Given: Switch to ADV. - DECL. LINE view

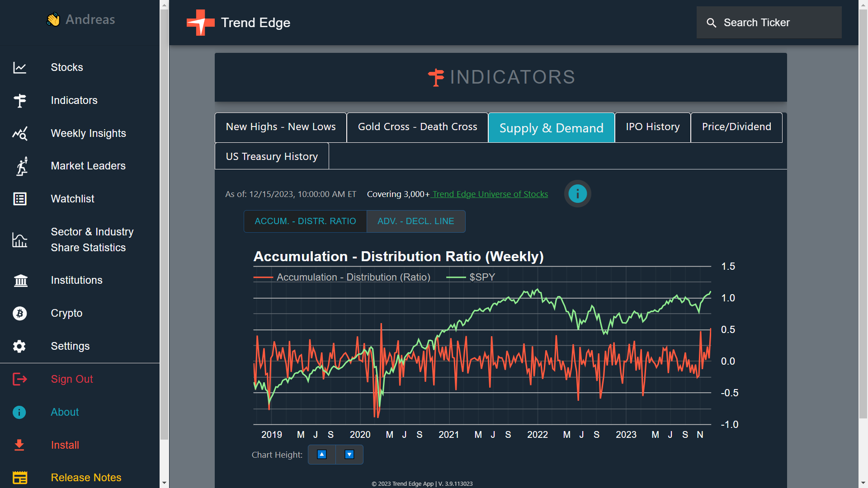Looking at the screenshot, I should (x=415, y=221).
